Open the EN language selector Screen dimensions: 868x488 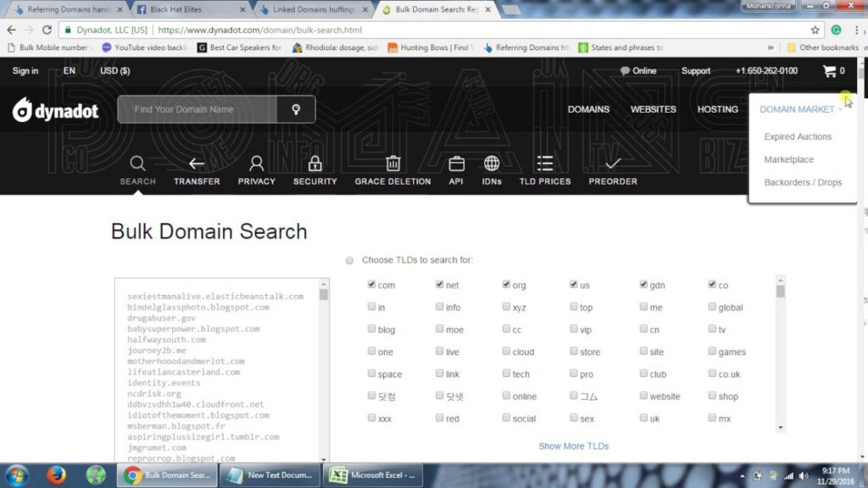tap(70, 71)
